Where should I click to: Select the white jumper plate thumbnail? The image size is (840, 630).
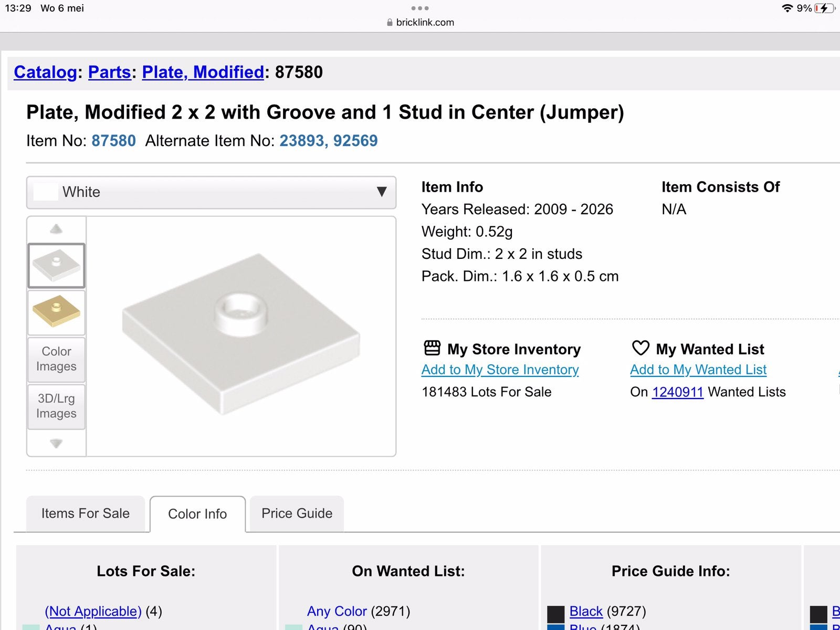coord(56,266)
